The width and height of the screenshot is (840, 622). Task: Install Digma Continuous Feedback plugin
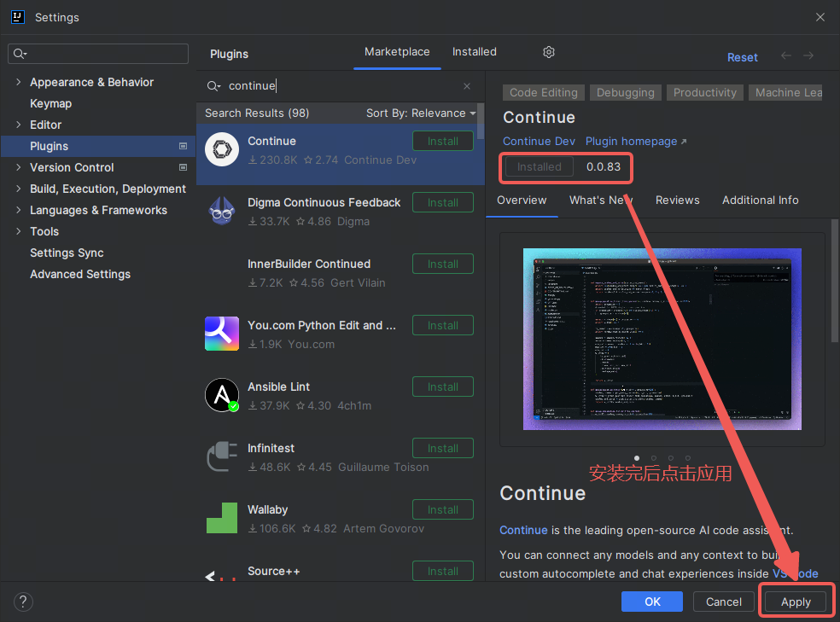(443, 203)
